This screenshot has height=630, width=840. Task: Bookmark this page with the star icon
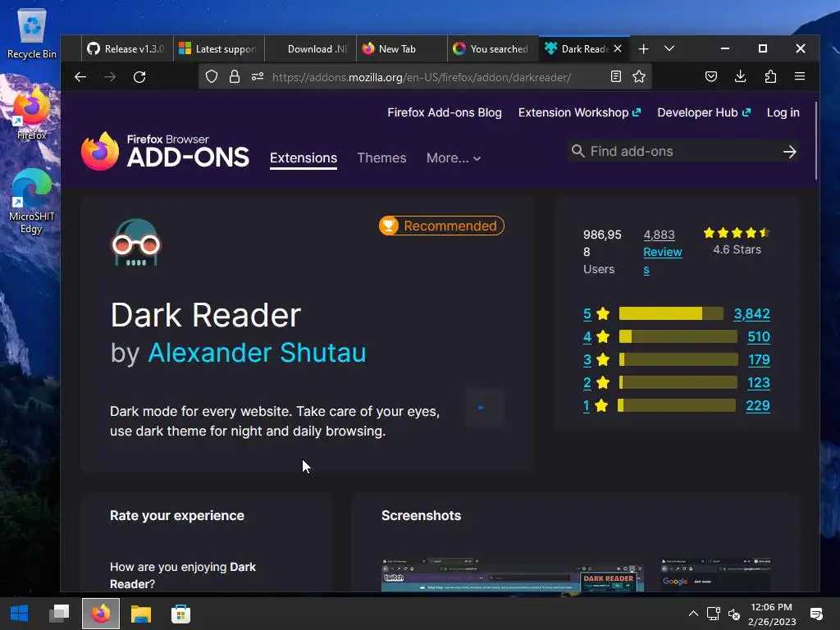point(639,76)
